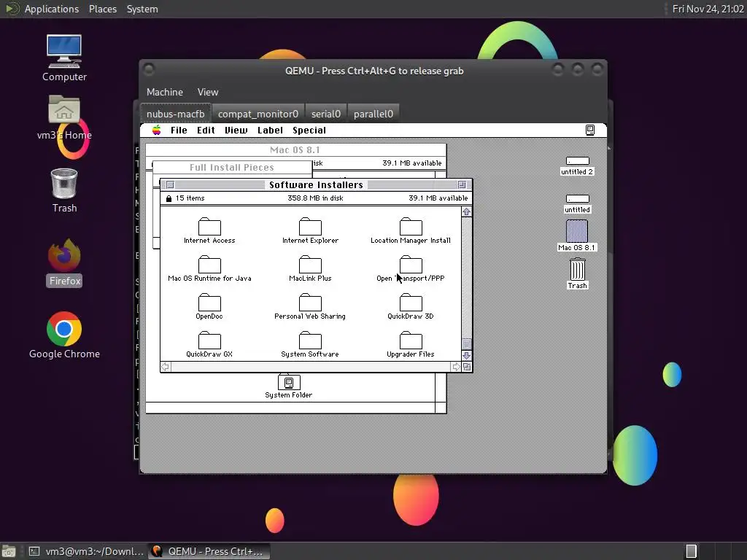Click the lock icon in Software Installers header
Image resolution: width=747 pixels, height=560 pixels.
point(169,198)
